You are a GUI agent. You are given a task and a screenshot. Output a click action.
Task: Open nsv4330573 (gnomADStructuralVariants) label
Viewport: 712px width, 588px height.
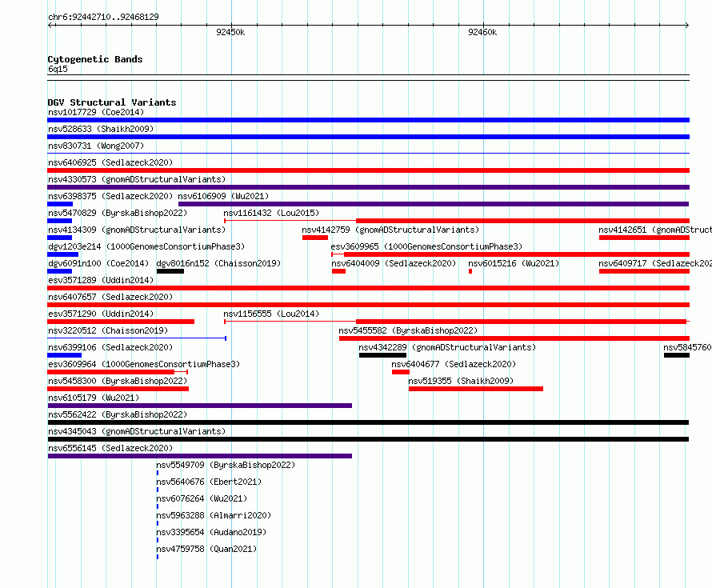(137, 179)
